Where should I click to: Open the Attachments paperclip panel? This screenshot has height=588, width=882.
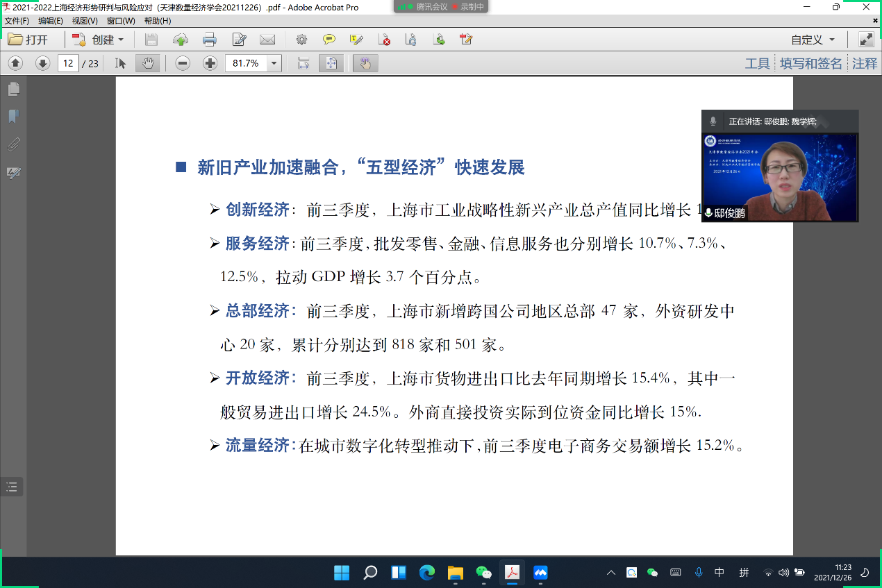point(13,144)
